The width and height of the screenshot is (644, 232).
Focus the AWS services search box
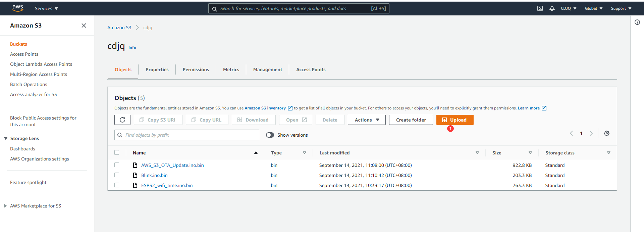299,9
